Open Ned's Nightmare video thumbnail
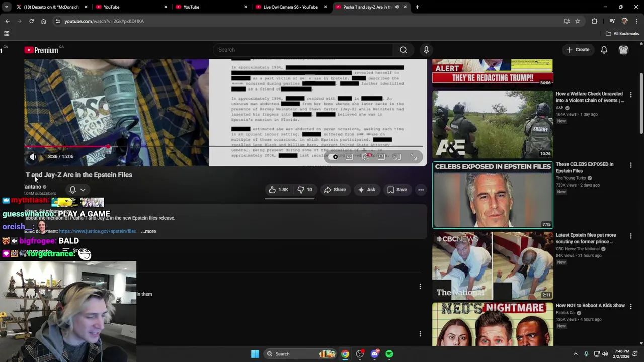 coord(493,324)
